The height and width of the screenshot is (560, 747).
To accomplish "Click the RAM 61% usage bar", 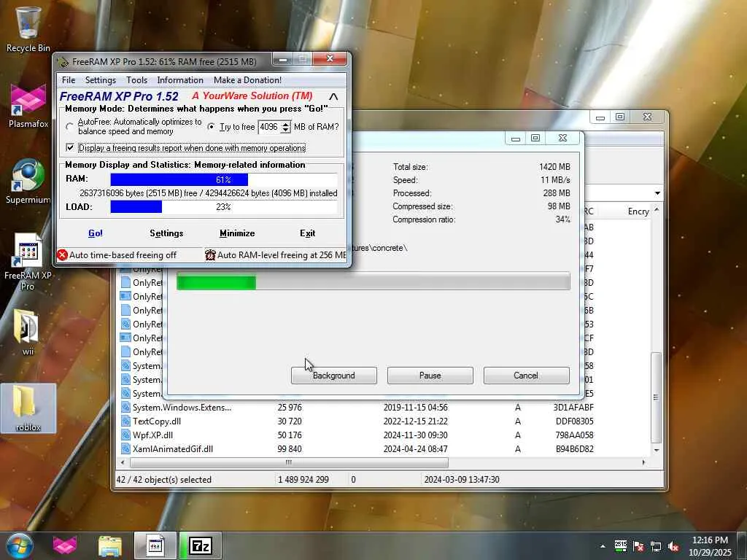I will pyautogui.click(x=223, y=179).
